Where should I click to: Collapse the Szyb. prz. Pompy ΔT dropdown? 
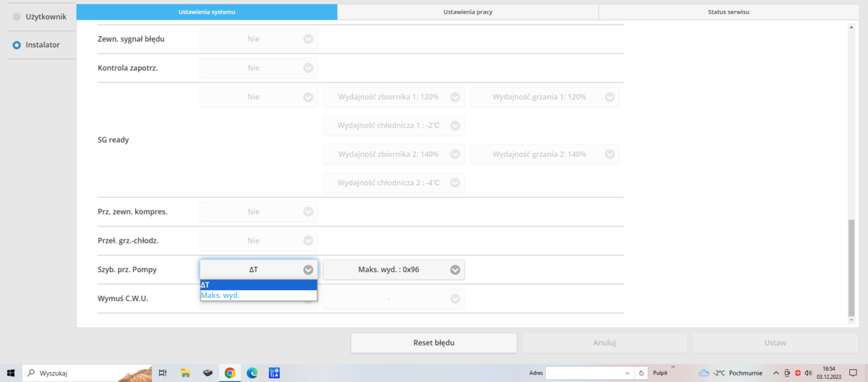click(x=258, y=270)
